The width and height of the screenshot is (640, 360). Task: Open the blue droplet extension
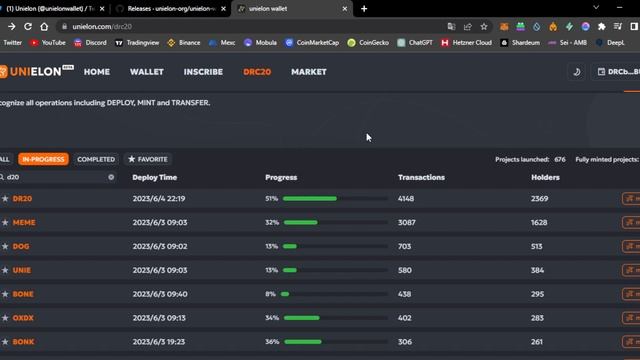(x=536, y=27)
